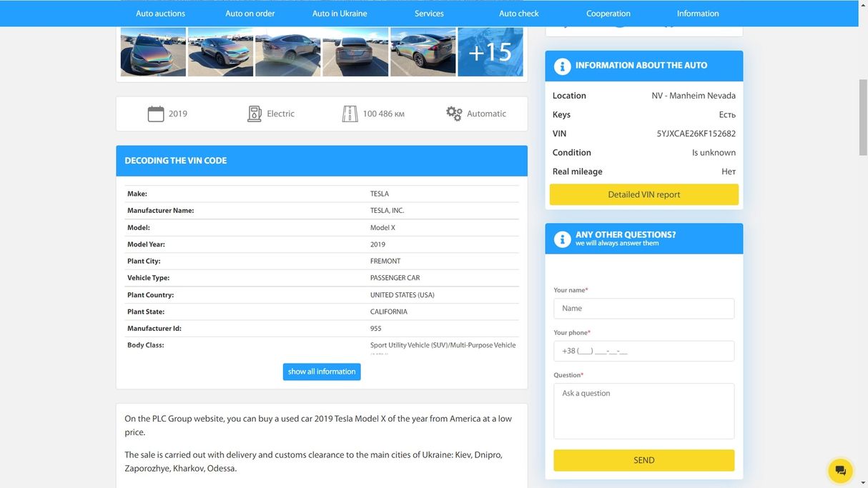Click the Detailed VIN report button
This screenshot has height=488, width=868.
644,194
